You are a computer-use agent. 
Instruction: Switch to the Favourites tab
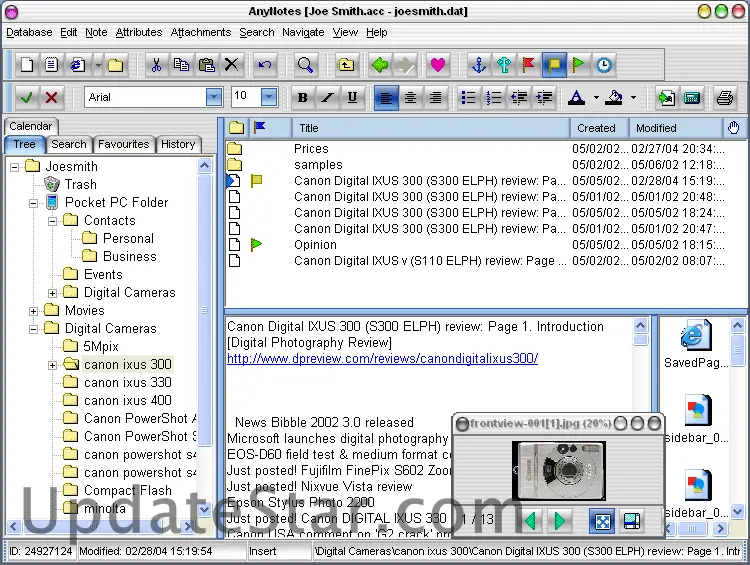pyautogui.click(x=123, y=144)
